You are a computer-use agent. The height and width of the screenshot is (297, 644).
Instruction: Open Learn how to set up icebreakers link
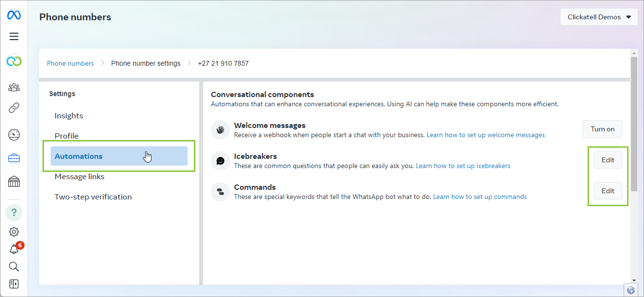point(463,166)
